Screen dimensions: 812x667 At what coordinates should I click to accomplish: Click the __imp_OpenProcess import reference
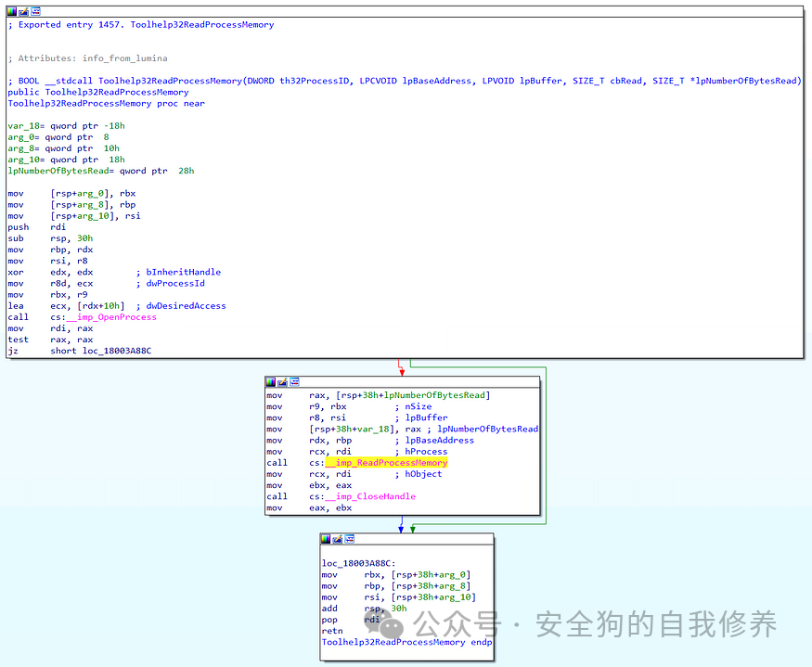tap(111, 317)
